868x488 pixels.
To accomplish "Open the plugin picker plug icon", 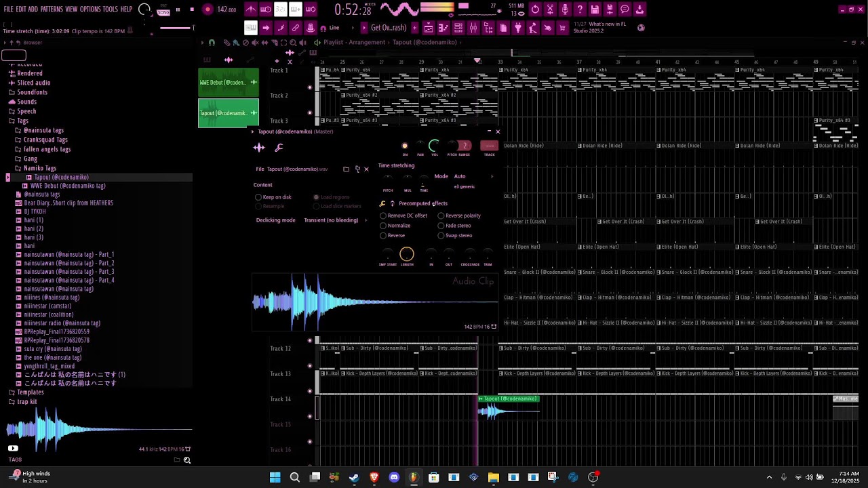I will (518, 28).
